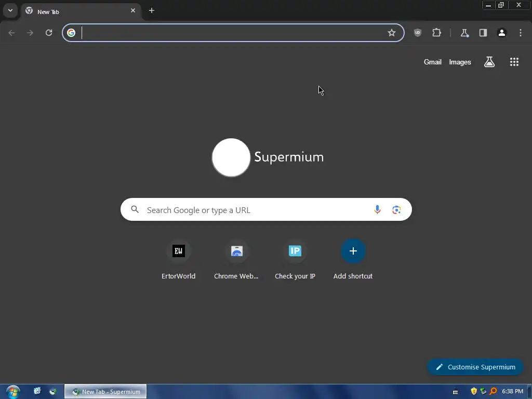Open the ErtorWorld shortcut
Image resolution: width=532 pixels, height=399 pixels.
179,260
